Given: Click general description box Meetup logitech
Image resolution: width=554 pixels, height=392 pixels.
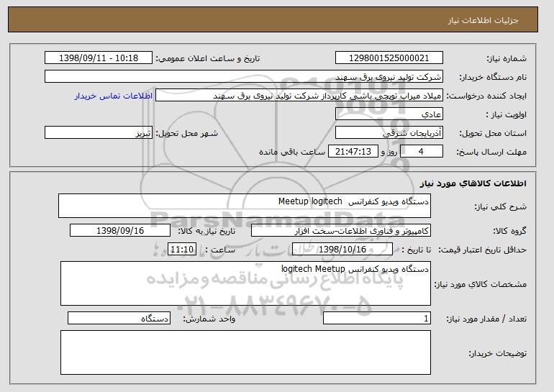Looking at the screenshot, I should tap(245, 206).
